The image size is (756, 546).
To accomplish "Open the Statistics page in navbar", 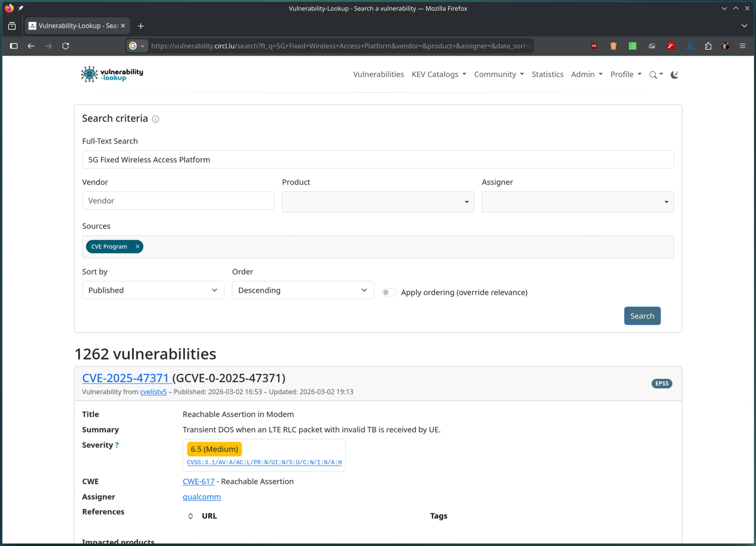I will point(547,75).
